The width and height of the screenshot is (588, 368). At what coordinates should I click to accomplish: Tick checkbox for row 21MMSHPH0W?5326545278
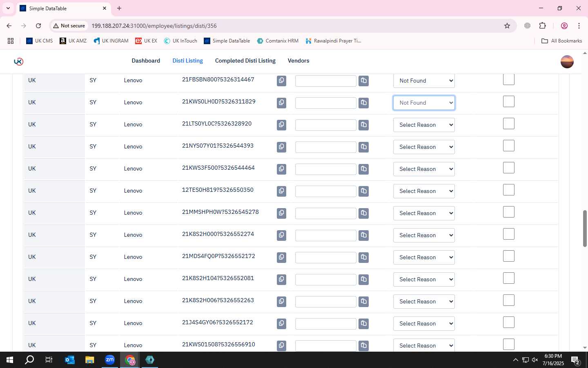point(508,212)
